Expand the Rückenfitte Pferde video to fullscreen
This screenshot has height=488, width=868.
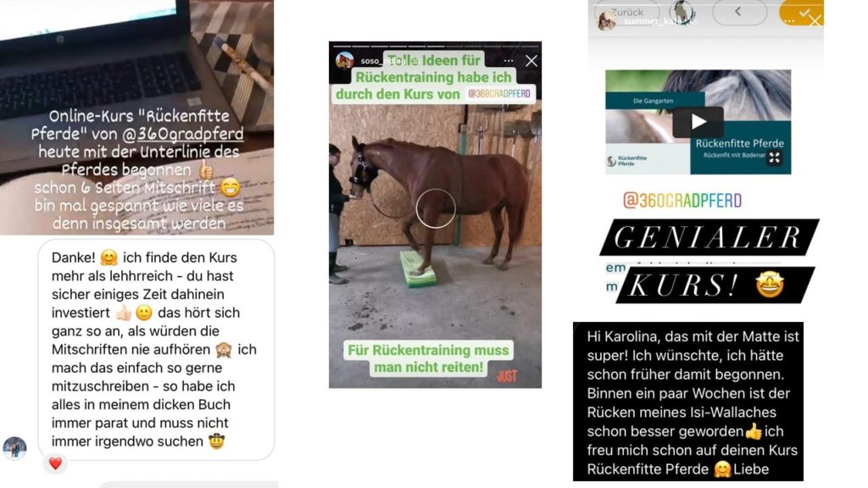(775, 158)
